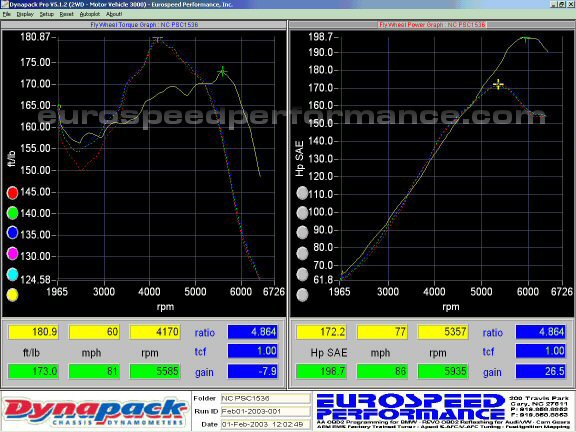Click the Date field 01-Feb-2003
Viewport: 576px width, 432px height.
click(x=265, y=425)
